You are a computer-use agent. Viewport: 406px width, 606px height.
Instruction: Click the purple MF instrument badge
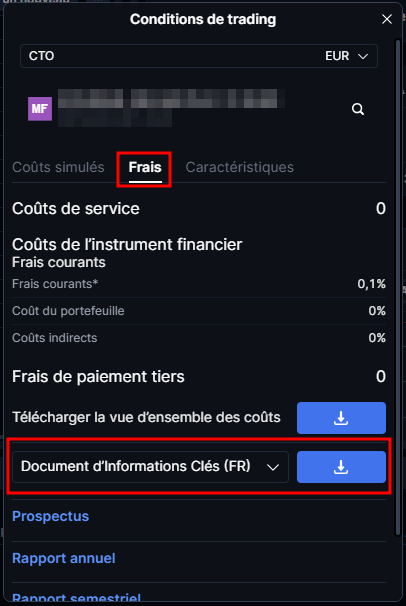pos(40,109)
